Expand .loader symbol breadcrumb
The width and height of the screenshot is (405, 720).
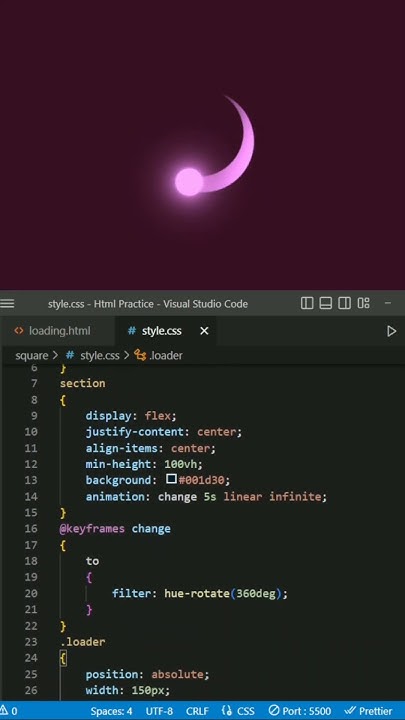click(158, 355)
